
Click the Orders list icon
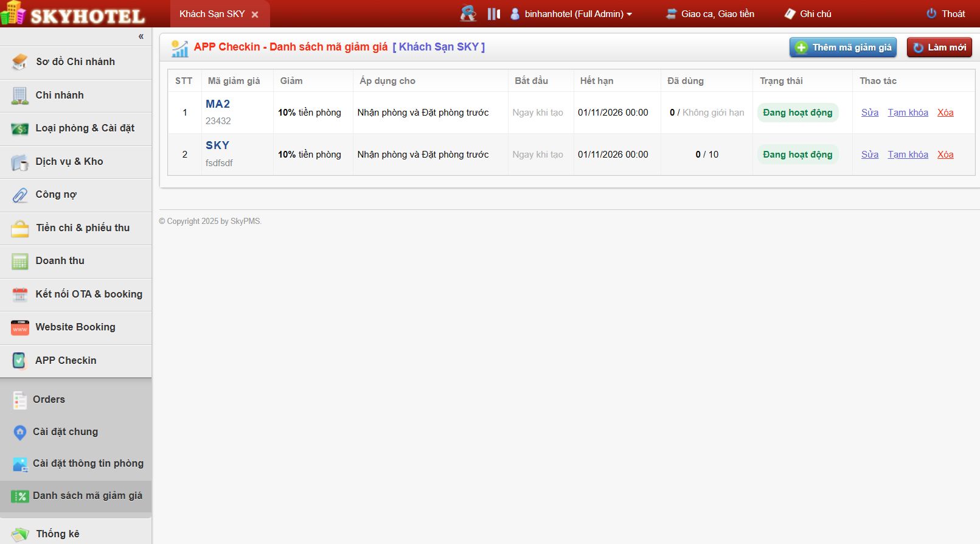(20, 400)
